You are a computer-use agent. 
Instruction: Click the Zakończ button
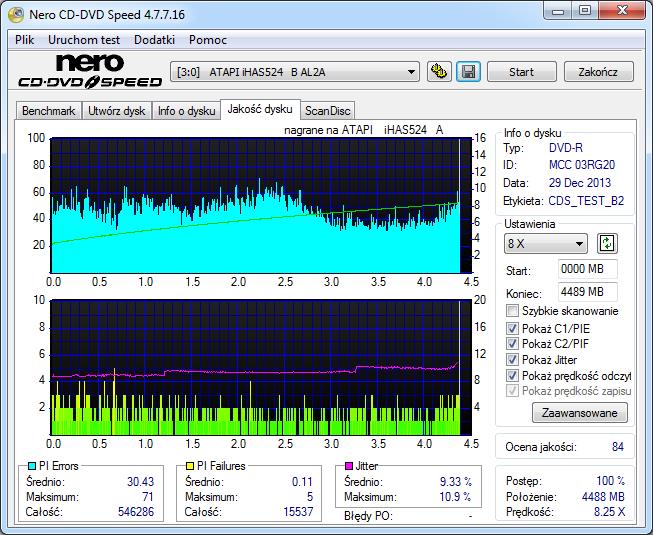598,72
